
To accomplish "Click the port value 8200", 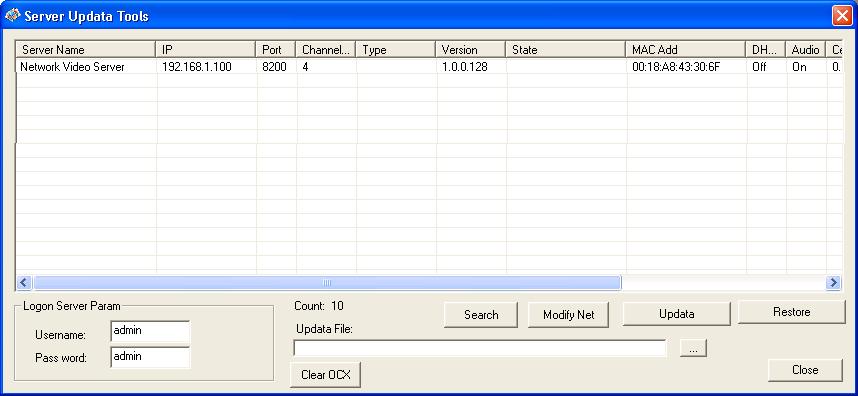I will (x=274, y=67).
